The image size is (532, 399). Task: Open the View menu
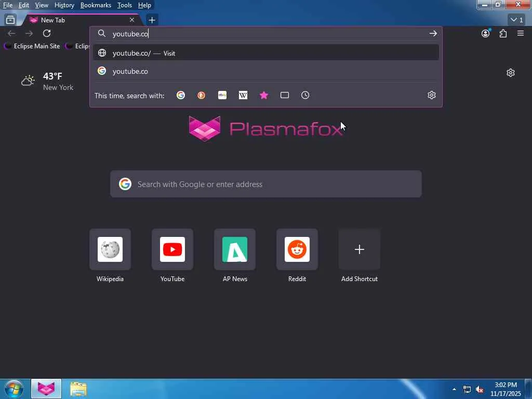42,5
